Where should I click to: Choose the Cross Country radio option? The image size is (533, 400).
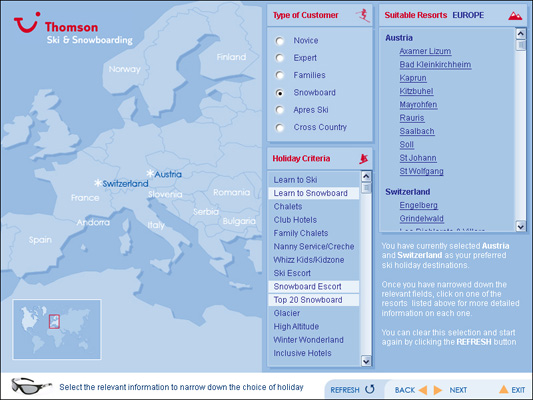tap(280, 127)
